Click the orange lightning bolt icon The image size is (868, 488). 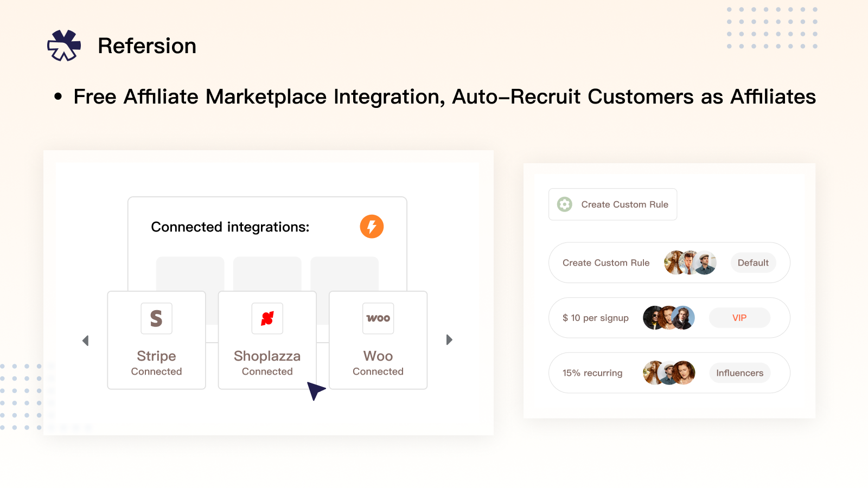(x=372, y=227)
